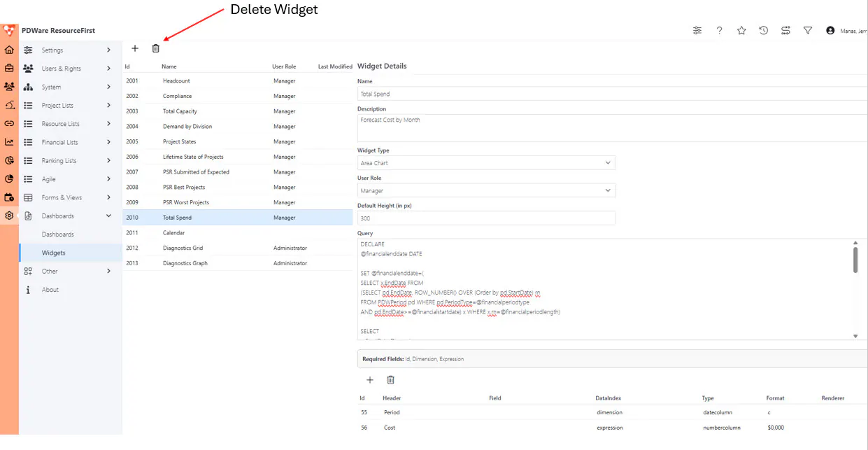Expand the Resource Lists menu item
The height and width of the screenshot is (450, 868).
pyautogui.click(x=71, y=124)
